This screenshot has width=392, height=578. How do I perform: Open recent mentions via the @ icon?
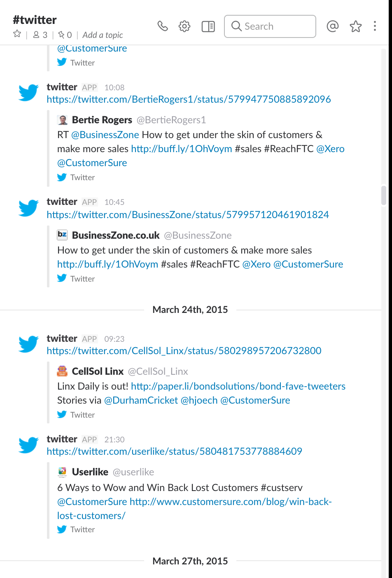tap(332, 26)
